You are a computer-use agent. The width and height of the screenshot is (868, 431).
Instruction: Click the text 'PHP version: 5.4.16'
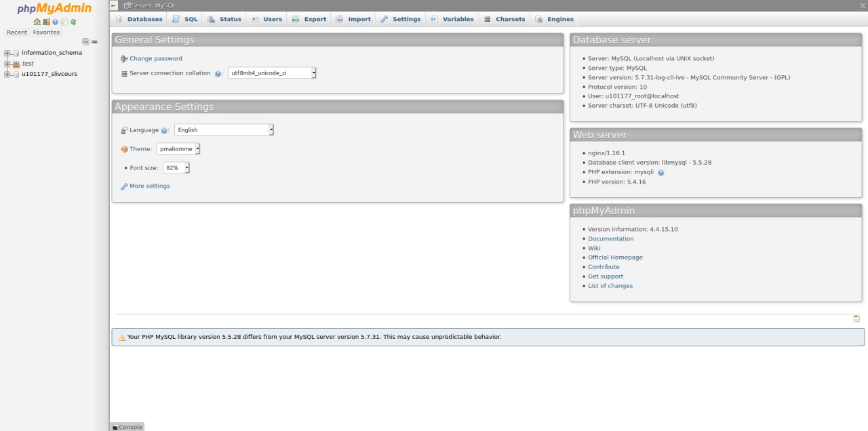tap(616, 182)
